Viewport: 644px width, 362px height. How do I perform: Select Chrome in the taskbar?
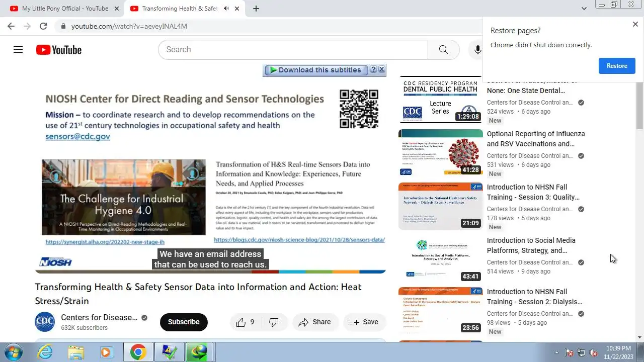138,352
